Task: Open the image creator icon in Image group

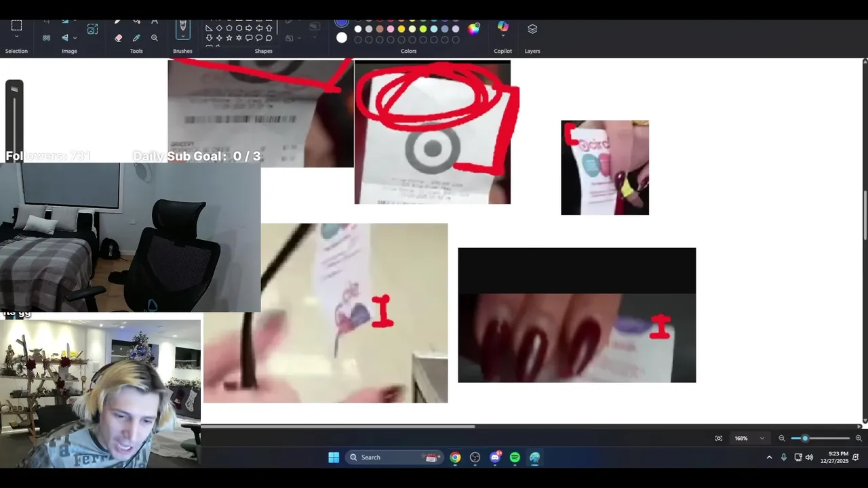Action: pos(92,28)
